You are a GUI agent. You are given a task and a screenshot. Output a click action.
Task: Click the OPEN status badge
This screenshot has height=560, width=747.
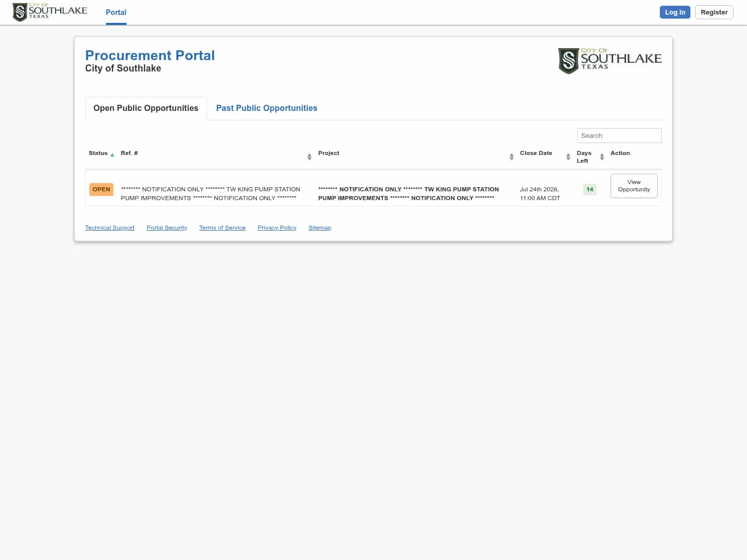(101, 189)
